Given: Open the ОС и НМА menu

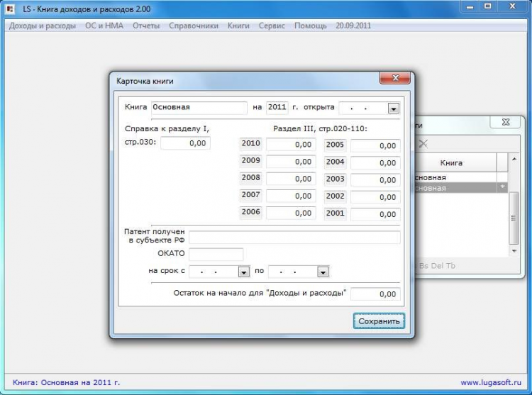Looking at the screenshot, I should click(x=104, y=26).
